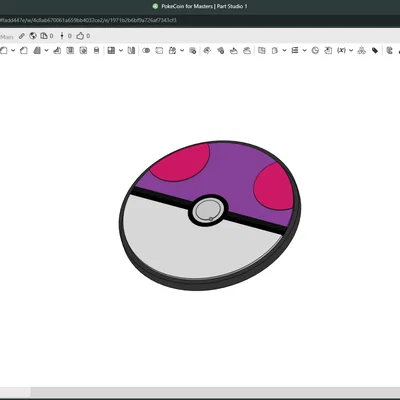
Task: Select the Split tool icon
Action: click(159, 51)
